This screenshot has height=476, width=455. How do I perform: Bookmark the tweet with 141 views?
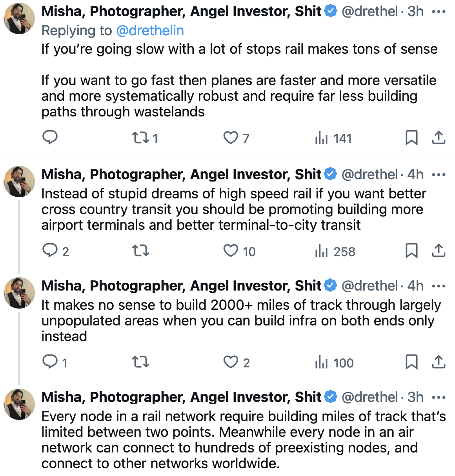(x=411, y=138)
